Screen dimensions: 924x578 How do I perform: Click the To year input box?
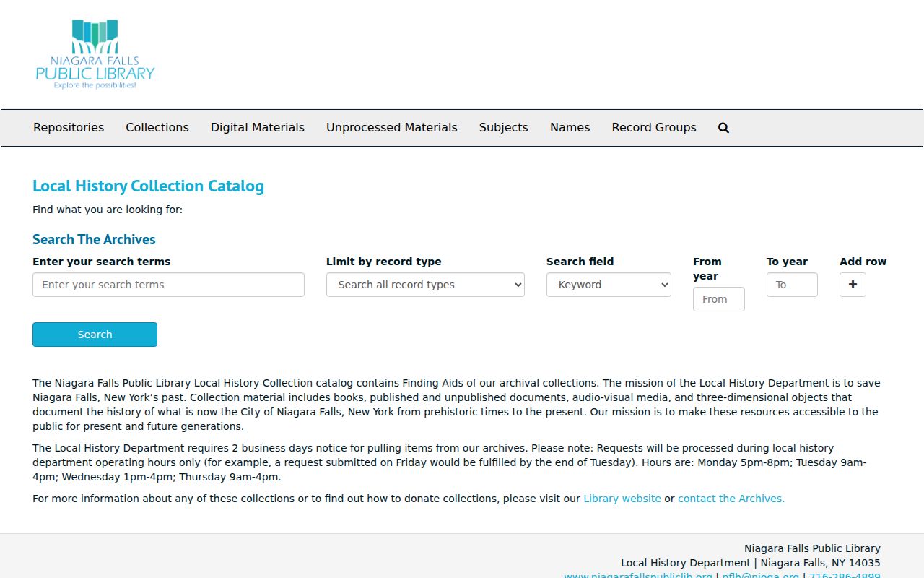coord(792,285)
